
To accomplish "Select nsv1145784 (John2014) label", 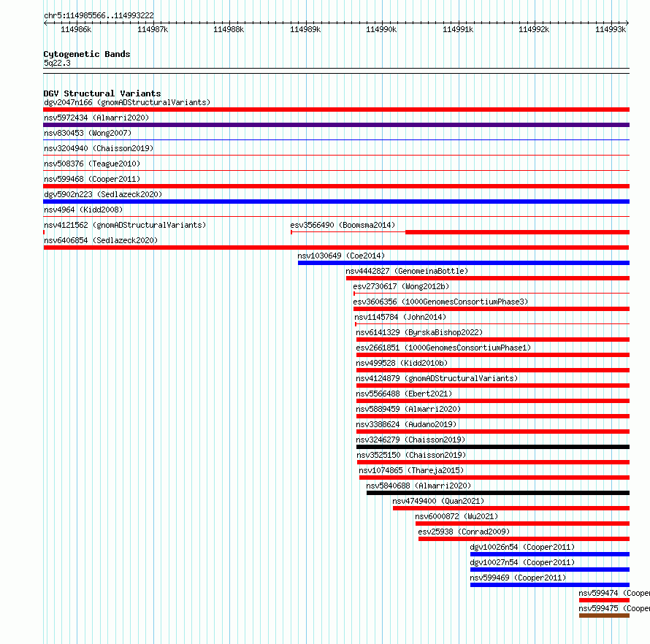I will [400, 317].
